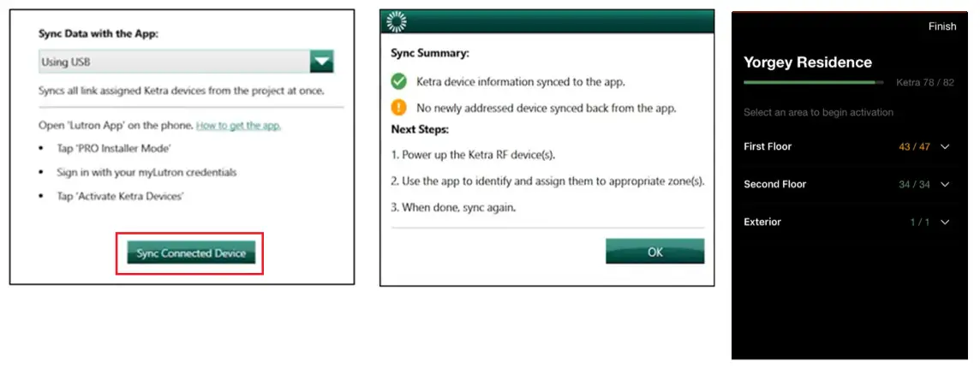Click 'Tap Activate Ketra Devices' instruction
The height and width of the screenshot is (368, 980).
pyautogui.click(x=120, y=196)
